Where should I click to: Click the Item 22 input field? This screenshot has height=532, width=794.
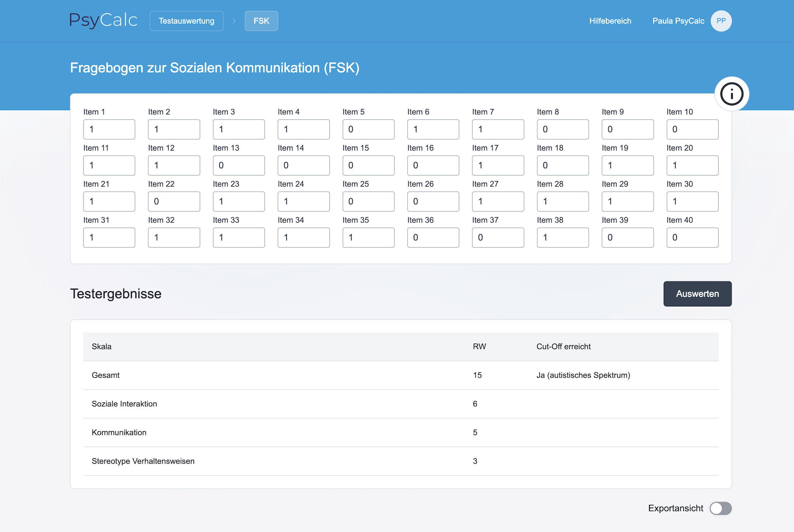pyautogui.click(x=174, y=201)
